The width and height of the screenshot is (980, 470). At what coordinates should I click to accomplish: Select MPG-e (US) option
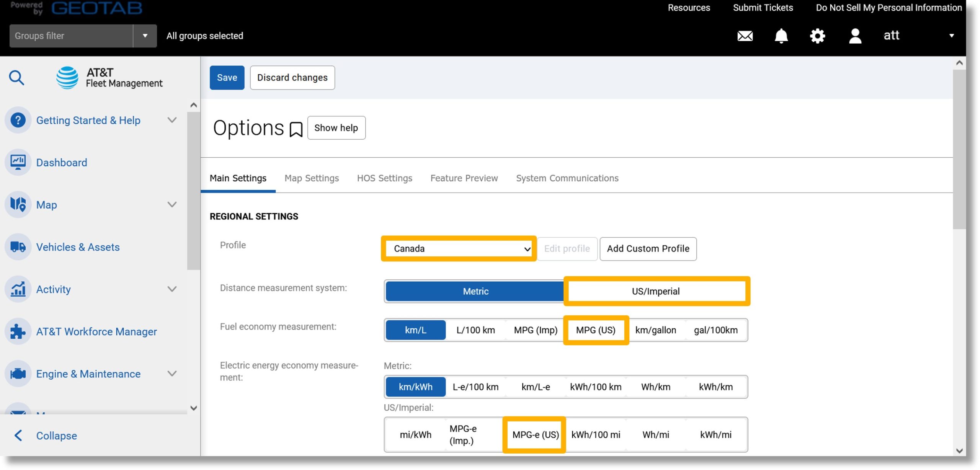point(535,435)
